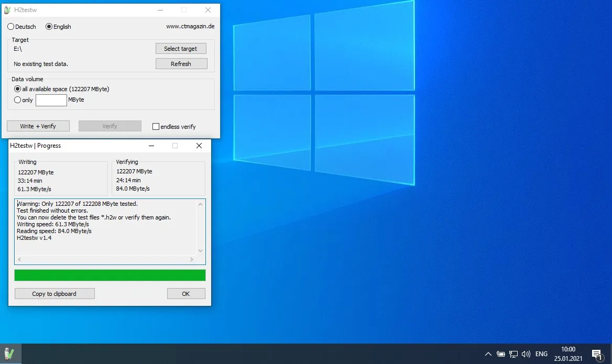This screenshot has width=612, height=364.
Task: Click the H2testw icon in the taskbar
Action: click(x=9, y=354)
